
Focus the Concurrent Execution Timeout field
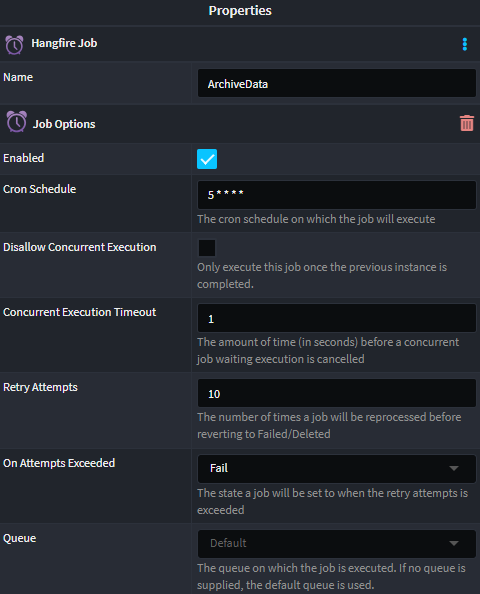[336, 318]
